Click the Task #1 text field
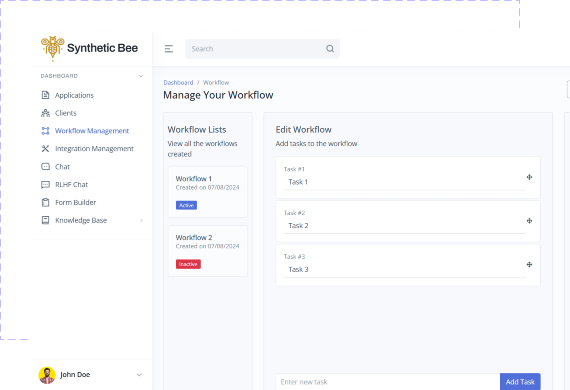 pos(405,182)
